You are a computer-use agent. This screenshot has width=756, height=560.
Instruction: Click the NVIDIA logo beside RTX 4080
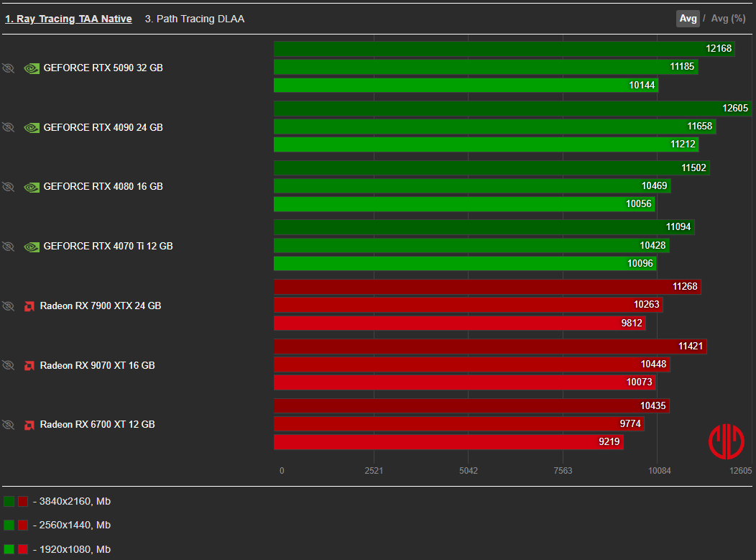tap(32, 187)
